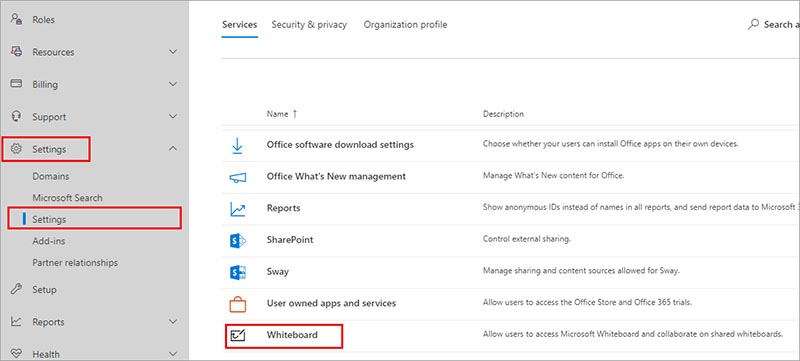Click the Reports chart icon in sidebar
The height and width of the screenshot is (361, 800).
click(16, 322)
